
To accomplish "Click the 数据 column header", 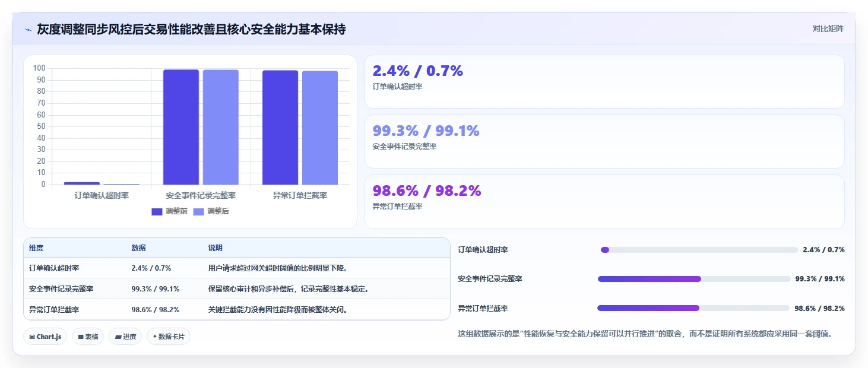I will tap(138, 248).
